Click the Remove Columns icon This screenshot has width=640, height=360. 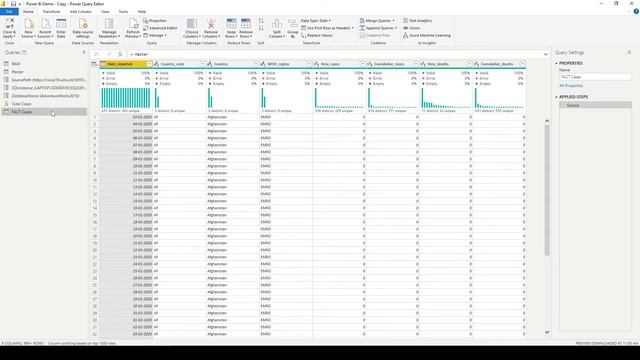pos(211,24)
